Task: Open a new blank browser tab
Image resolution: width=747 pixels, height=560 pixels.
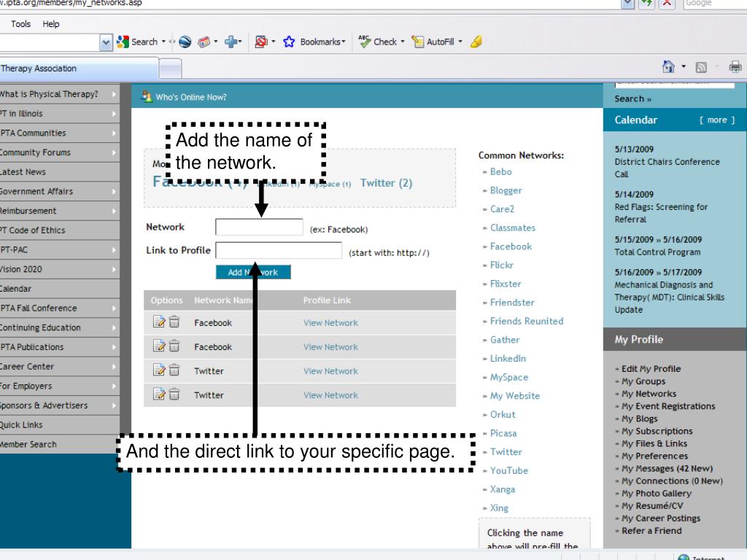Action: [171, 69]
